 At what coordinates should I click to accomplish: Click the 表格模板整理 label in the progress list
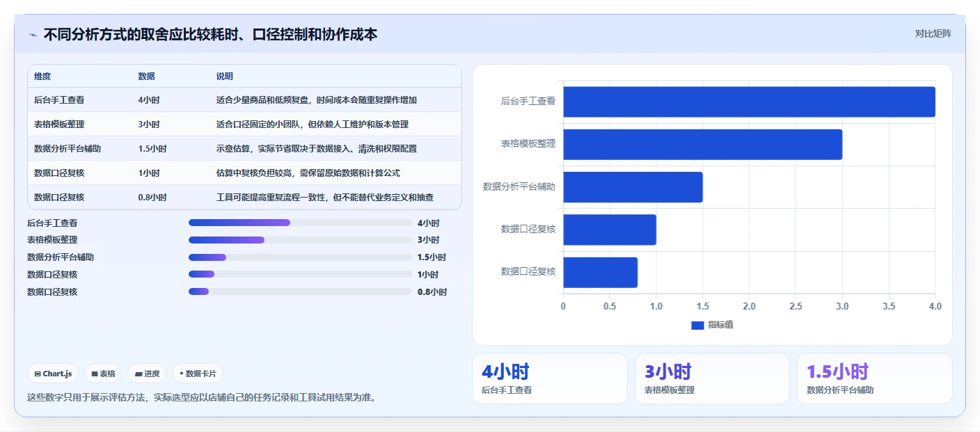(52, 240)
